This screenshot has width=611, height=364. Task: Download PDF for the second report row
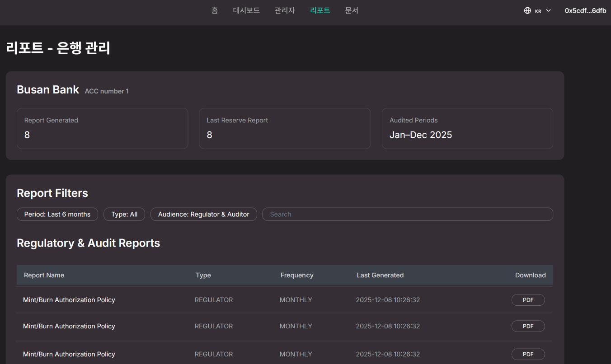(x=528, y=326)
